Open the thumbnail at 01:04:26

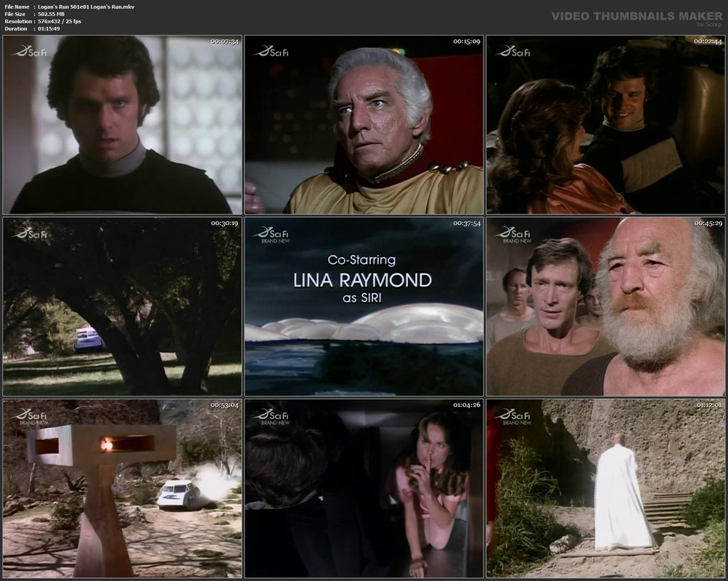(364, 489)
